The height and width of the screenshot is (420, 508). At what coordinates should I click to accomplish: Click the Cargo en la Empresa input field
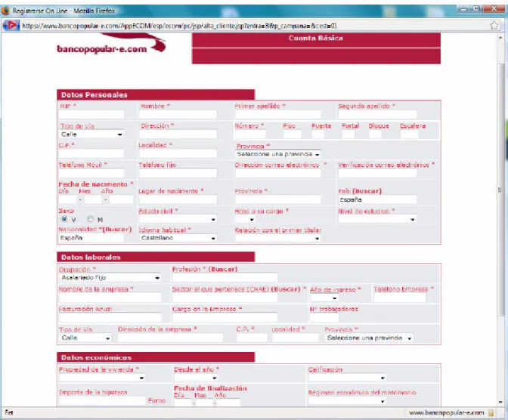(225, 317)
